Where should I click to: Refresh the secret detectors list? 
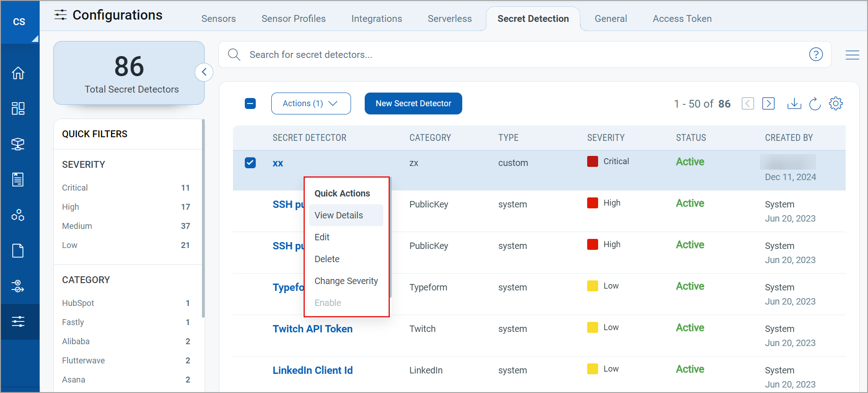(815, 103)
